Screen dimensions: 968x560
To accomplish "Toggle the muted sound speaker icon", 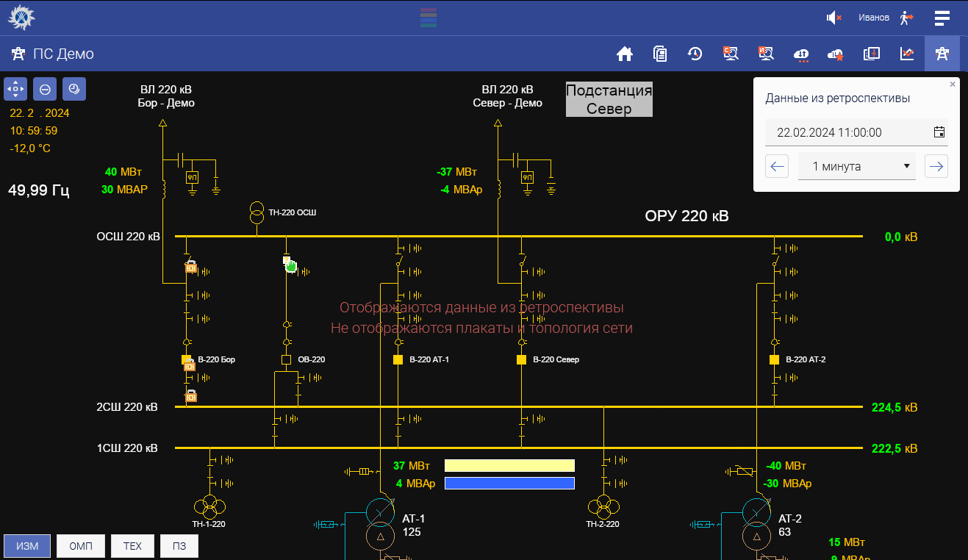I will 833,18.
